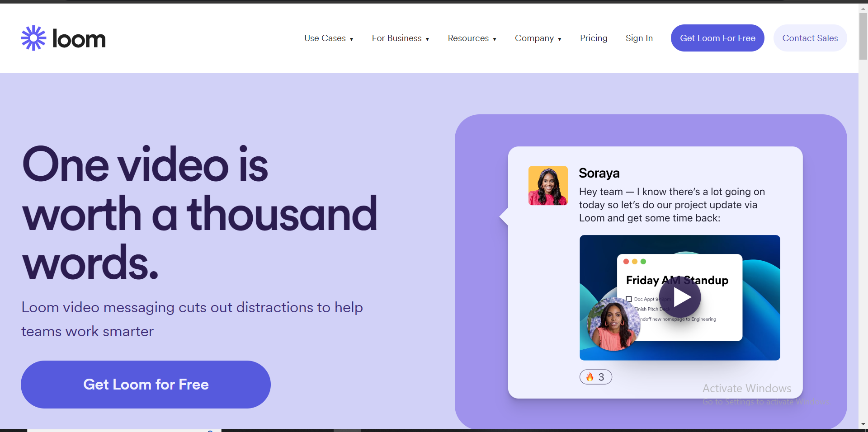Click the red window dot in video mockup

[626, 262]
